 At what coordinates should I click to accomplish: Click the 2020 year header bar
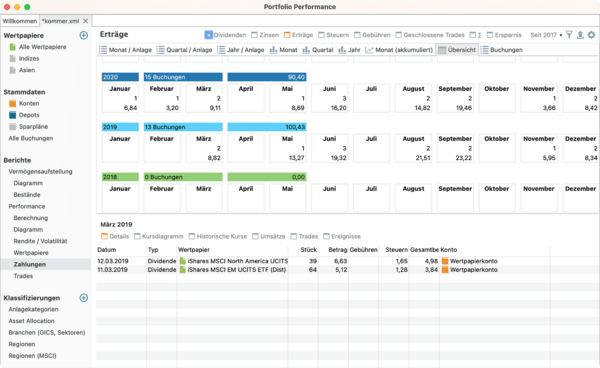[x=120, y=77]
